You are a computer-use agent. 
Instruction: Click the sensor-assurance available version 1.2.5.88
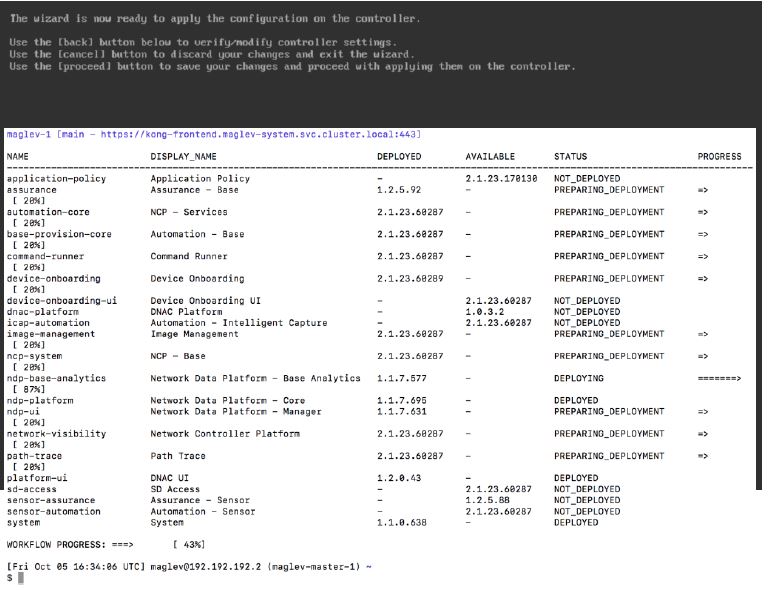489,500
